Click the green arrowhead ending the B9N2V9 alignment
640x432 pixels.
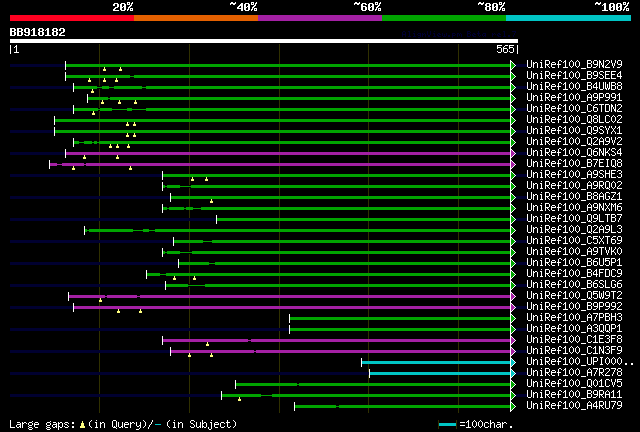[513, 65]
